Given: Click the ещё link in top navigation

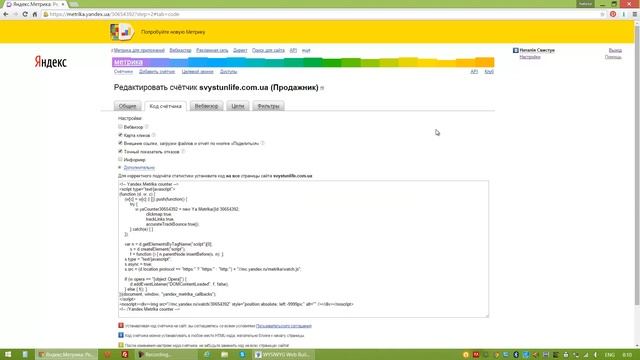Looking at the screenshot, I should [x=306, y=50].
